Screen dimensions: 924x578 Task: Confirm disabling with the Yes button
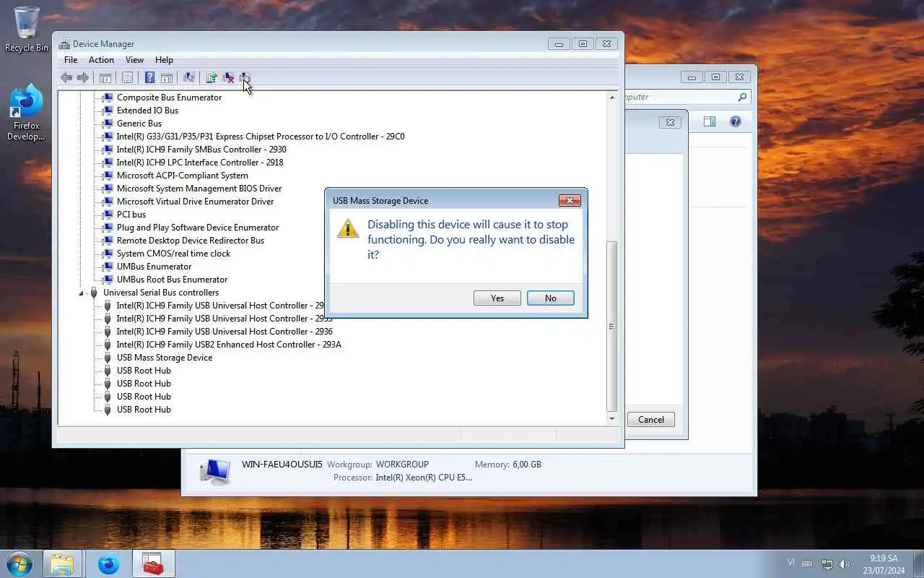497,298
